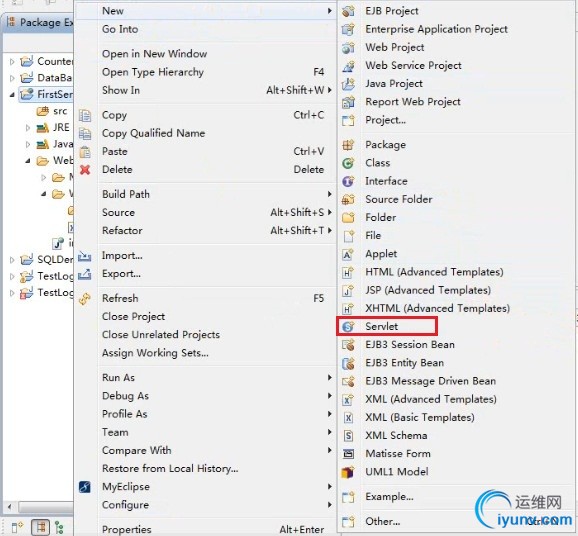Viewport: 578px width, 536px height.
Task: Collapse the FirstSer project node
Action: pyautogui.click(x=12, y=95)
